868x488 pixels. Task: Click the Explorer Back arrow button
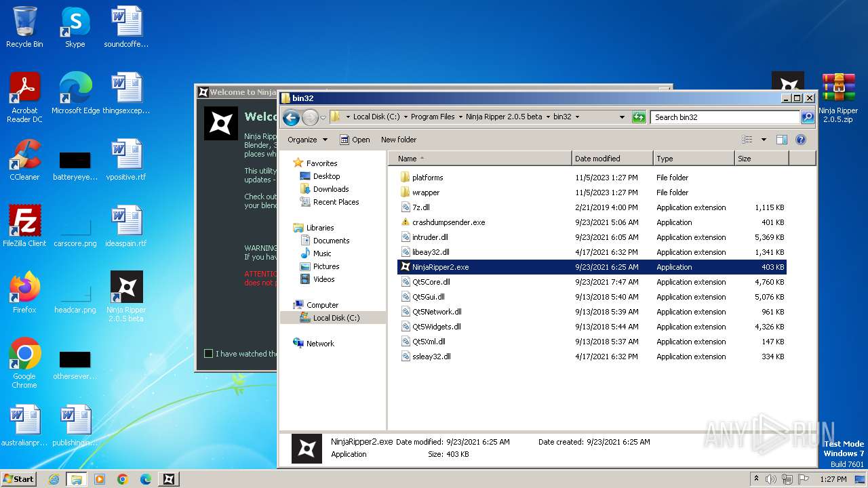(292, 117)
